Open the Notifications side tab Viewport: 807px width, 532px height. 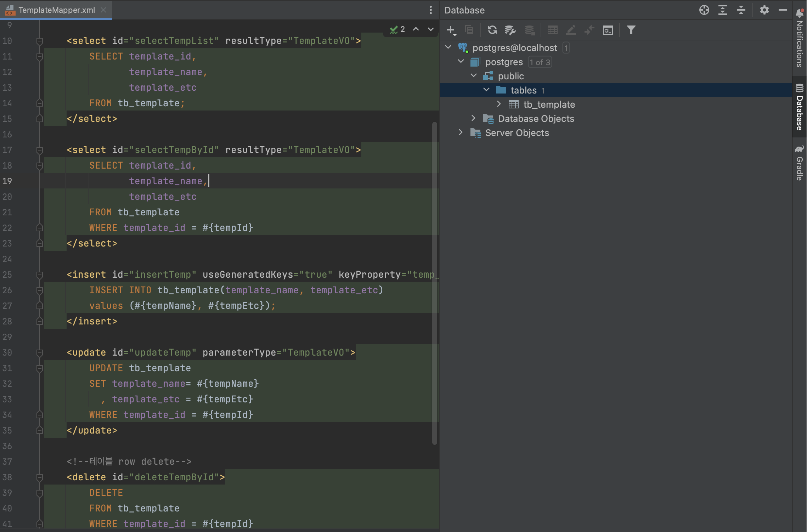[799, 38]
